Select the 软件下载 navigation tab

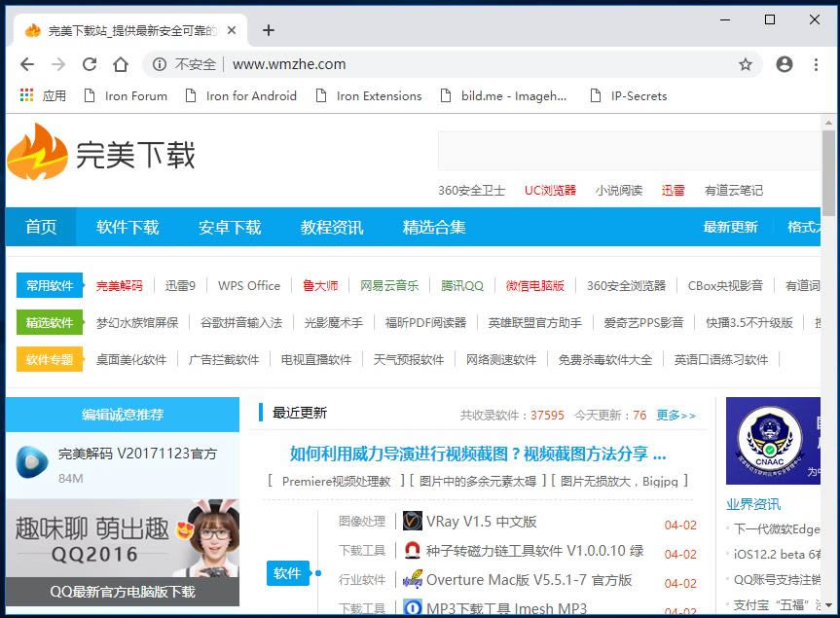128,227
